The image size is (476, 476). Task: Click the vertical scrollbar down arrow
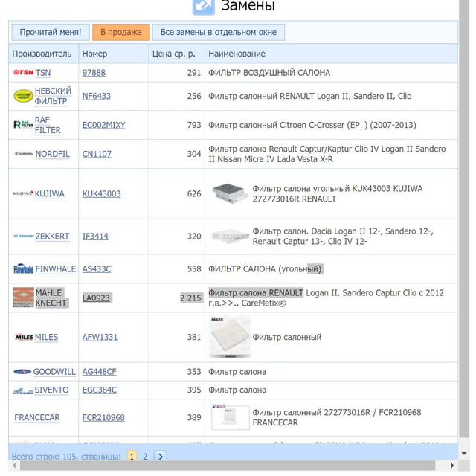[464, 454]
